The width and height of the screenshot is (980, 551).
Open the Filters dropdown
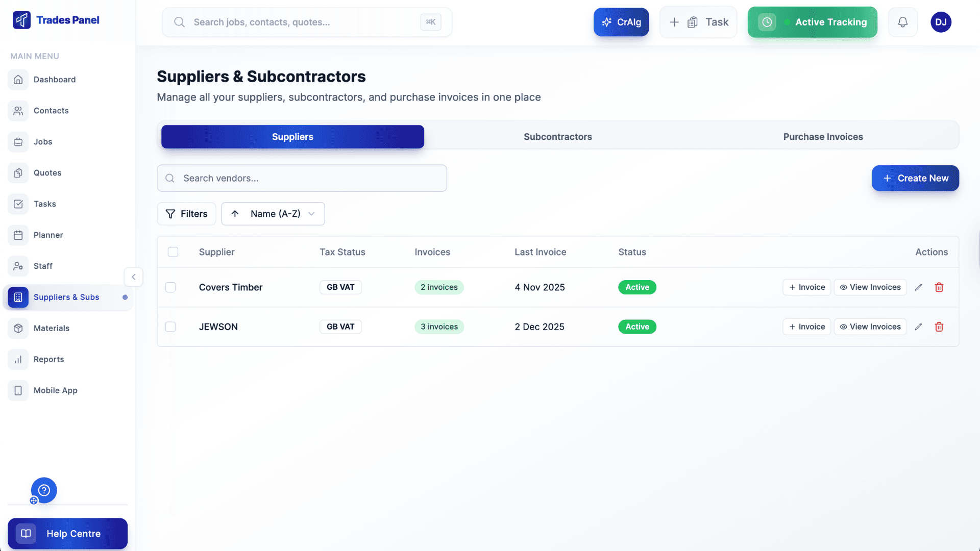click(x=186, y=214)
